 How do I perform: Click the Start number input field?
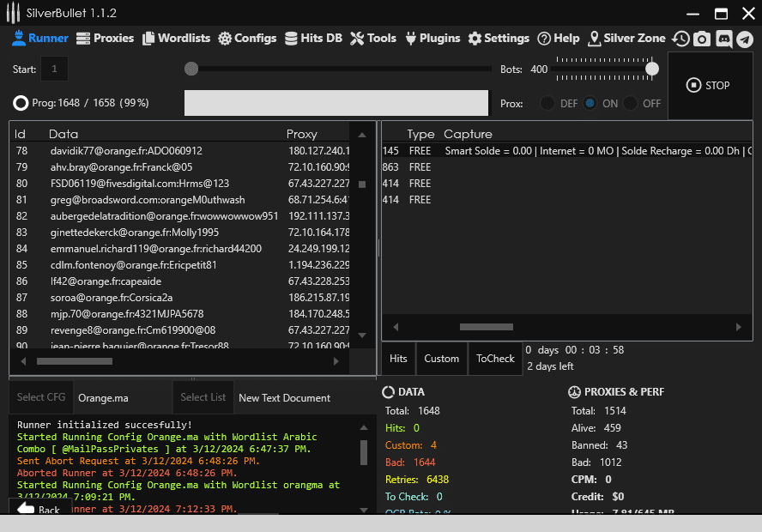(x=55, y=69)
